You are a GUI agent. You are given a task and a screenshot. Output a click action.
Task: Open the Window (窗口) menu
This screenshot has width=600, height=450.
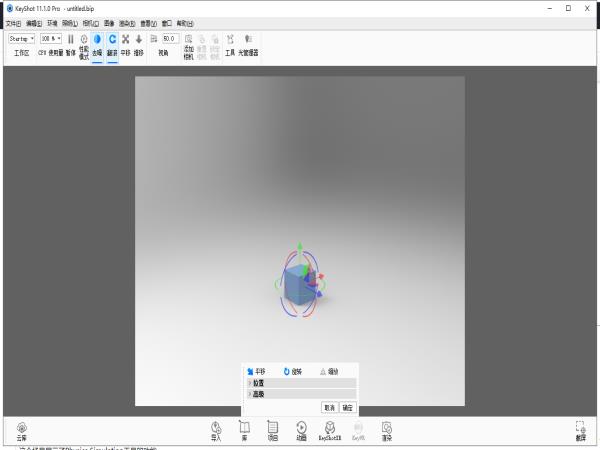166,23
